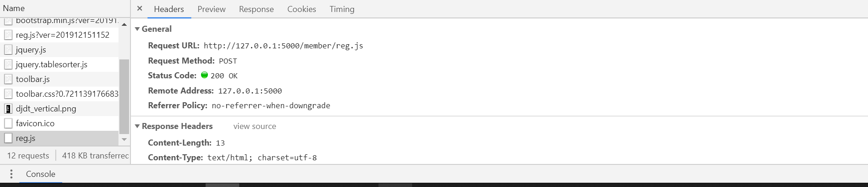
Task: Click the jquery.js file icon
Action: (8, 50)
